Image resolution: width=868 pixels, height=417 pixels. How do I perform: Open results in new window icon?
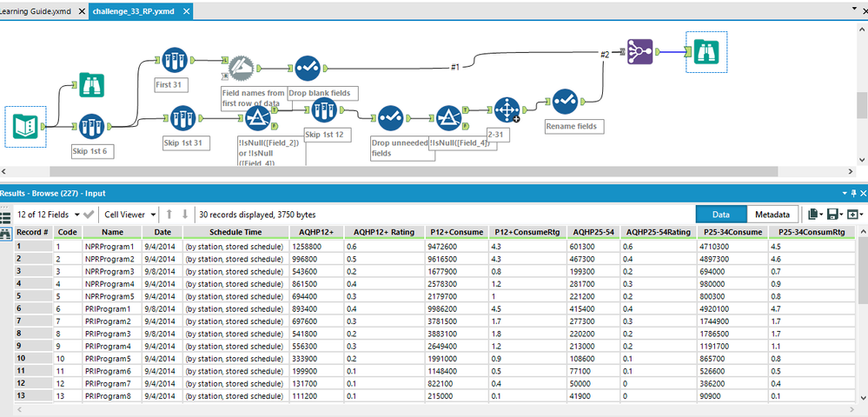coord(852,215)
